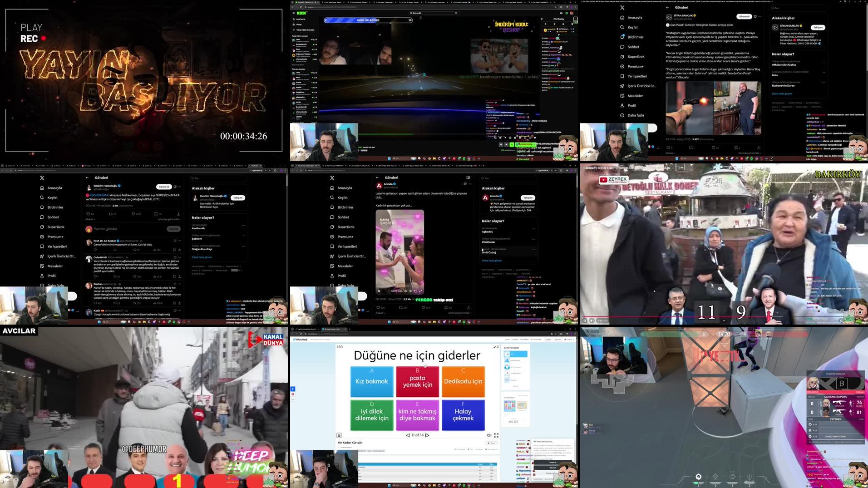The image size is (868, 488).
Task: Like Destan's reply
Action: [136, 303]
